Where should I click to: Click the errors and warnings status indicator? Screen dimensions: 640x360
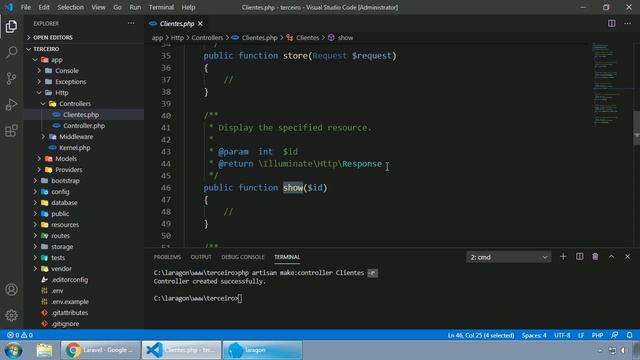[20, 335]
